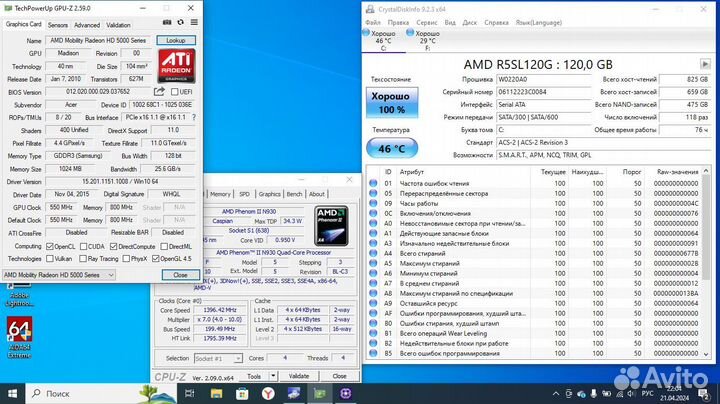720x404 pixels.
Task: Click the GPU-Z taskbar icon
Action: [320, 393]
